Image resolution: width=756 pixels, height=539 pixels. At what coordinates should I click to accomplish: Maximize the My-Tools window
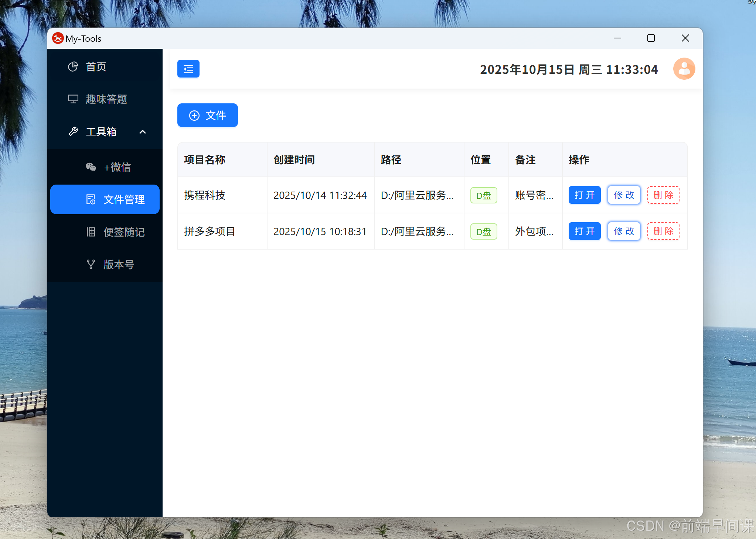click(651, 38)
